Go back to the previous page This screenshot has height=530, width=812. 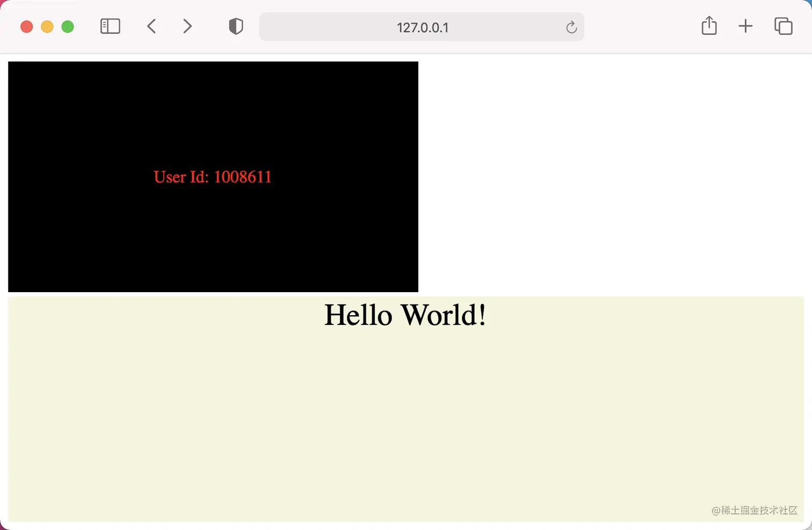coord(151,26)
